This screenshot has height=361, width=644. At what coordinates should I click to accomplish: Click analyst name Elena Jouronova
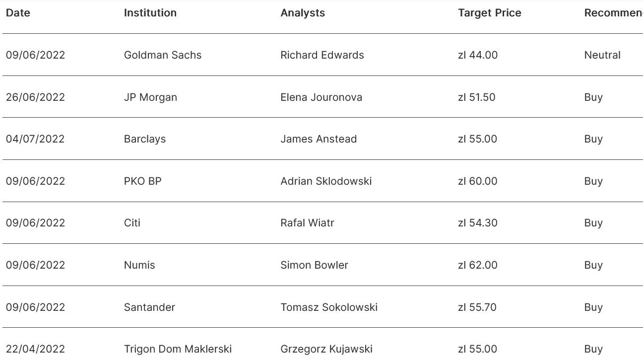[x=321, y=97]
